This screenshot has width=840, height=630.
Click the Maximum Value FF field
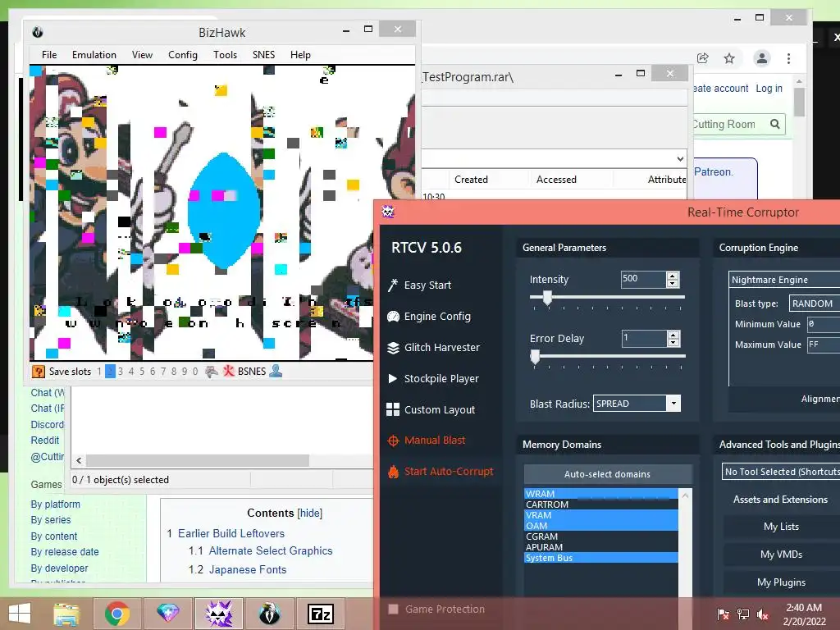(824, 345)
